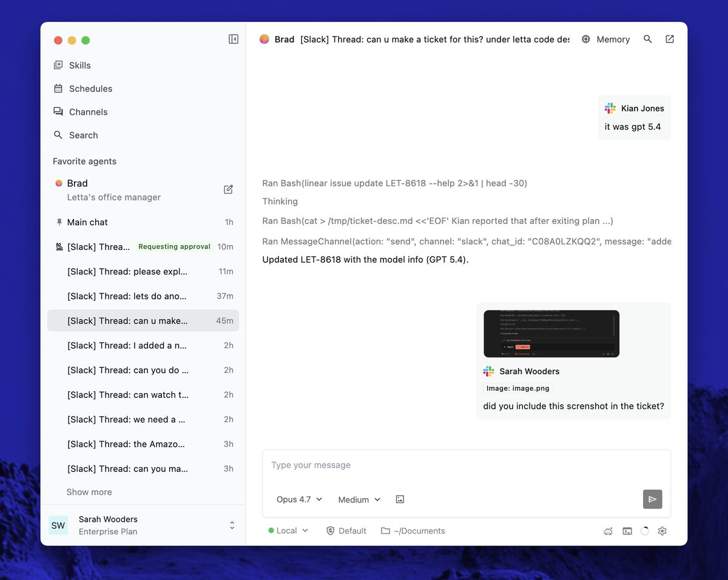Click the pin icon on Main chat
This screenshot has height=580, width=728.
click(x=59, y=222)
